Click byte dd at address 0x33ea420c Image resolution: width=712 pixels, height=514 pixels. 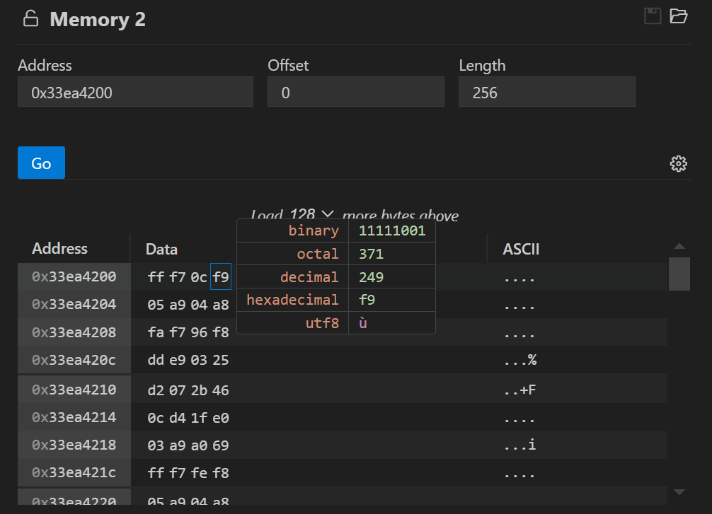pyautogui.click(x=155, y=359)
